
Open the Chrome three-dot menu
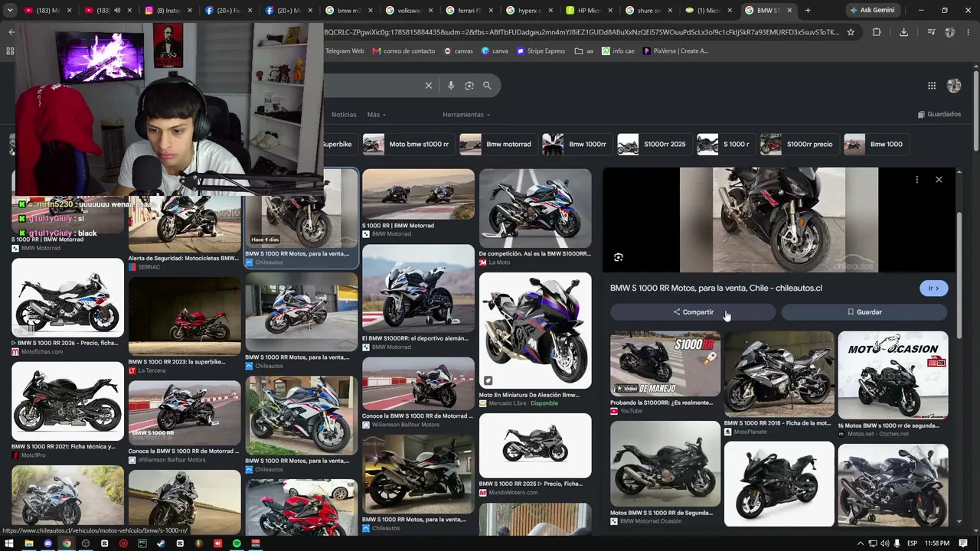click(x=969, y=32)
